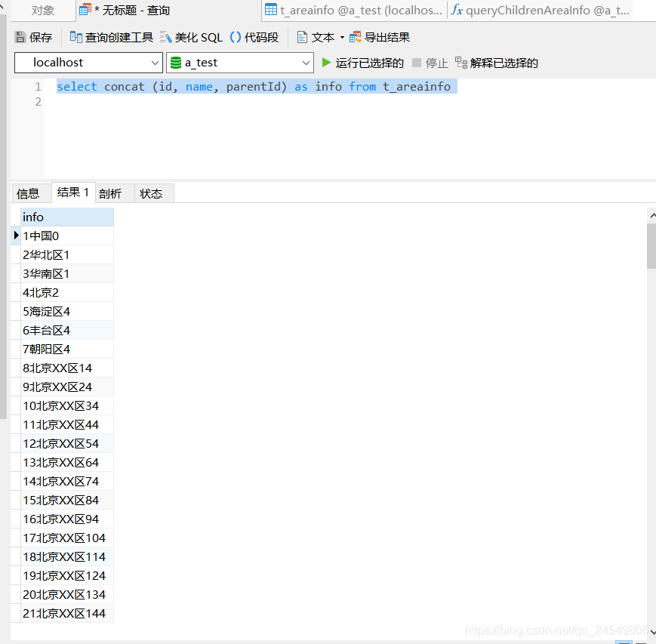Open the 剖析 profiling tab

point(111,193)
